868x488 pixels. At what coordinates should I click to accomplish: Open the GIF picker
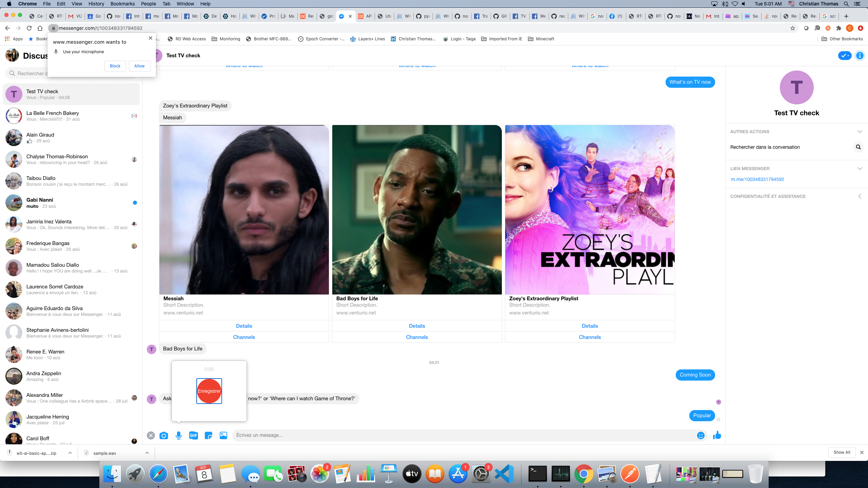(193, 435)
